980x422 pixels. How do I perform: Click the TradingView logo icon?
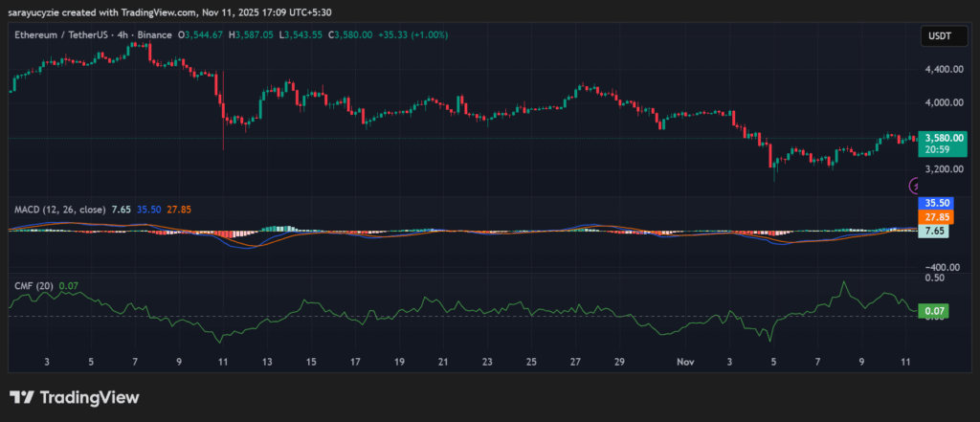(x=21, y=397)
